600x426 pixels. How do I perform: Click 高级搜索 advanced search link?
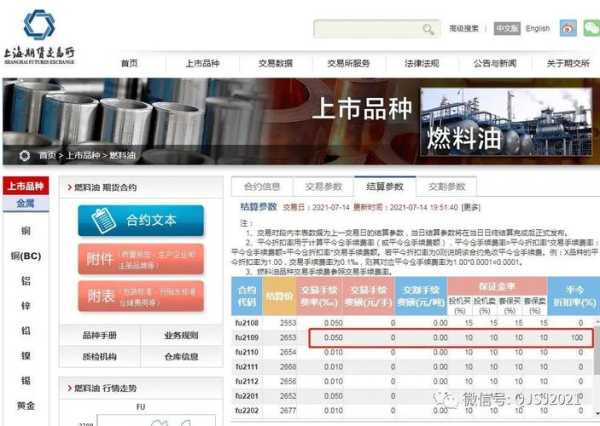point(465,29)
